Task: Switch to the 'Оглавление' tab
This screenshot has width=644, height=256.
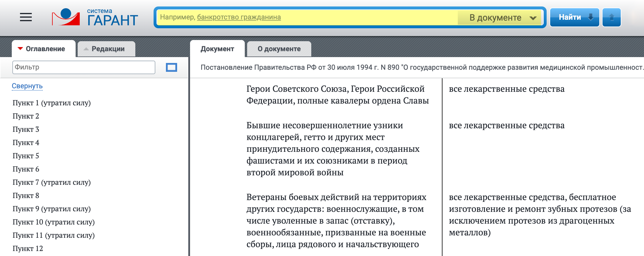Action: tap(44, 49)
